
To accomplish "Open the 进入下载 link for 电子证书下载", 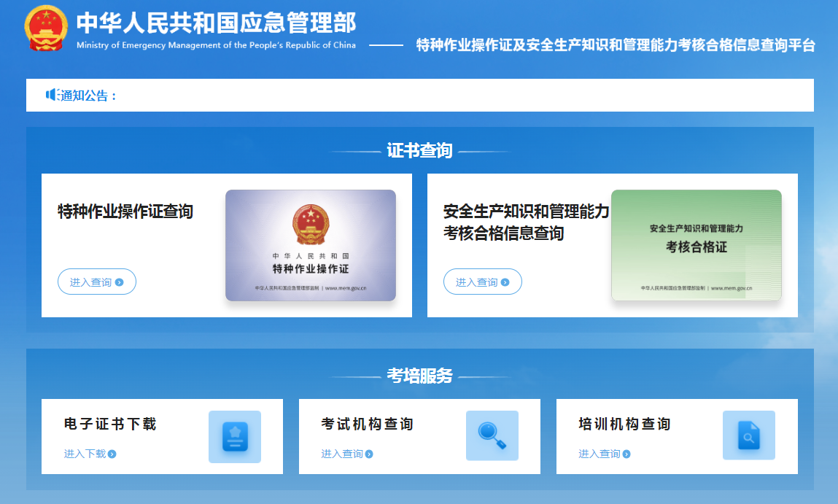I will [x=85, y=454].
